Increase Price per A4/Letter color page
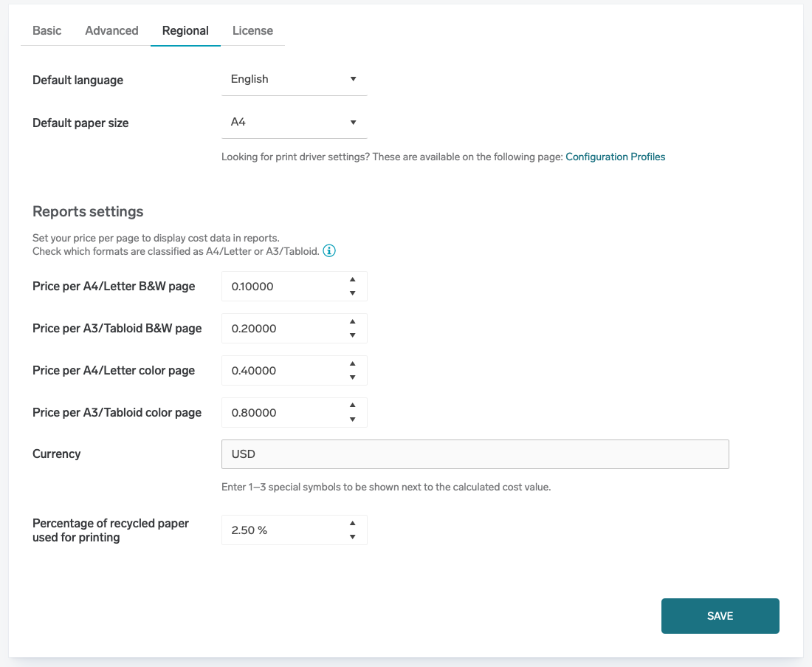The image size is (812, 667). 352,364
